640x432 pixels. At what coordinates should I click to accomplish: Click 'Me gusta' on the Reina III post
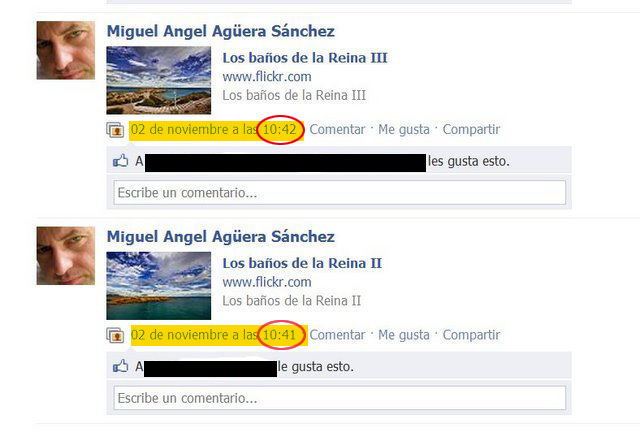coord(404,129)
